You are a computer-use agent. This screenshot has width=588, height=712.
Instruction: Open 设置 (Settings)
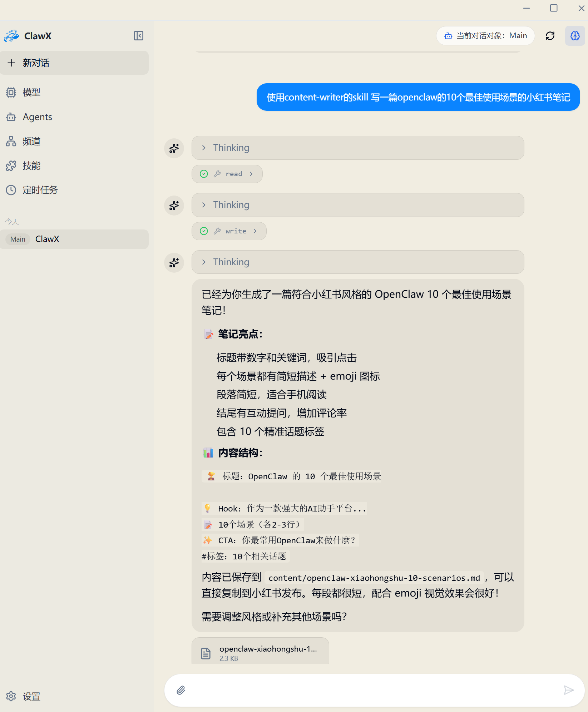74,696
